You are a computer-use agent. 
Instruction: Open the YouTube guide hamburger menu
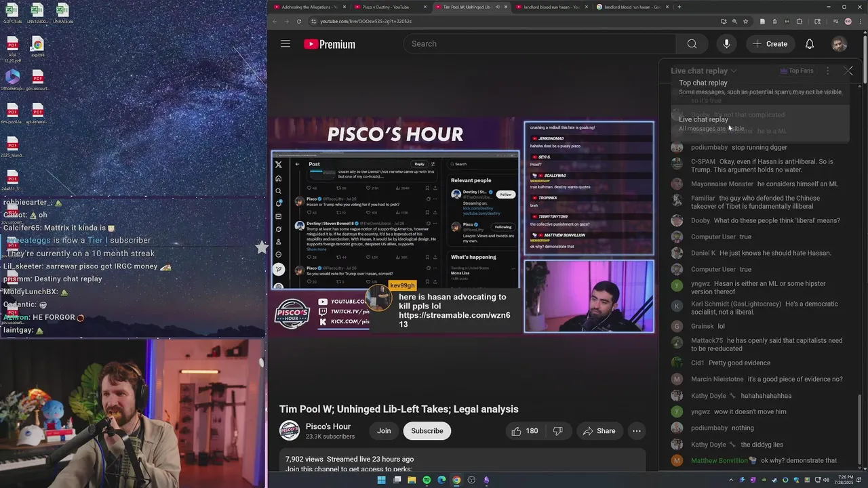(x=285, y=44)
